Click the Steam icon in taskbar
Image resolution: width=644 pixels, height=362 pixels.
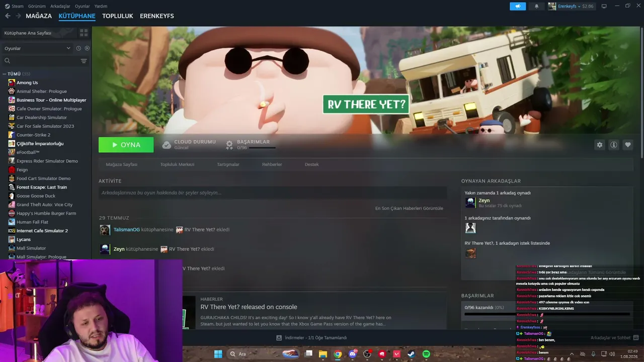[412, 354]
